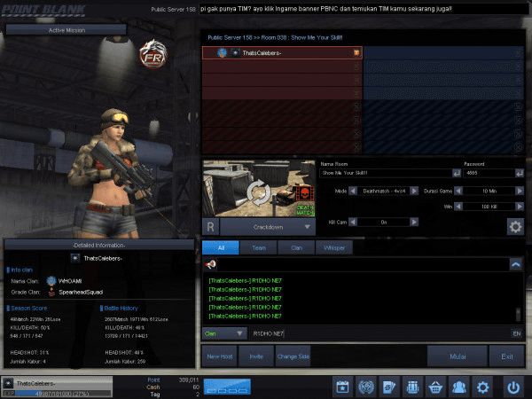Viewport: 532px width, 399px height.
Task: Switch to the All chat tab
Action: (x=221, y=247)
